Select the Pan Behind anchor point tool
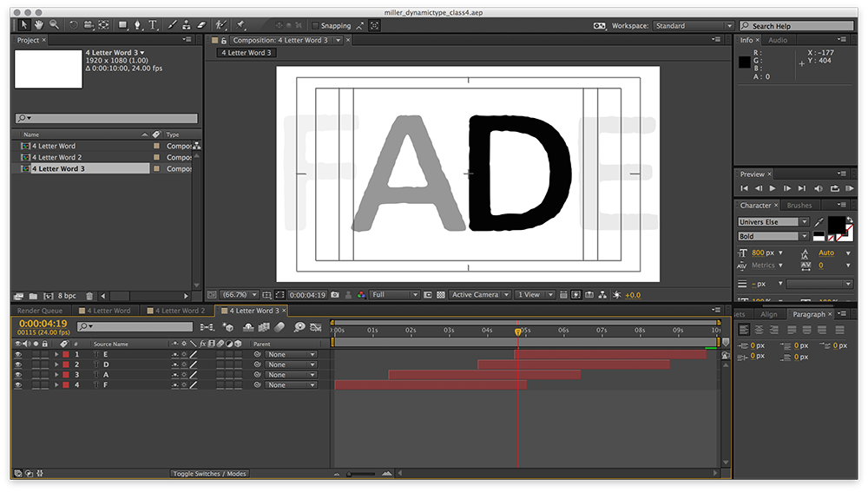This screenshot has width=868, height=492. pyautogui.click(x=103, y=25)
